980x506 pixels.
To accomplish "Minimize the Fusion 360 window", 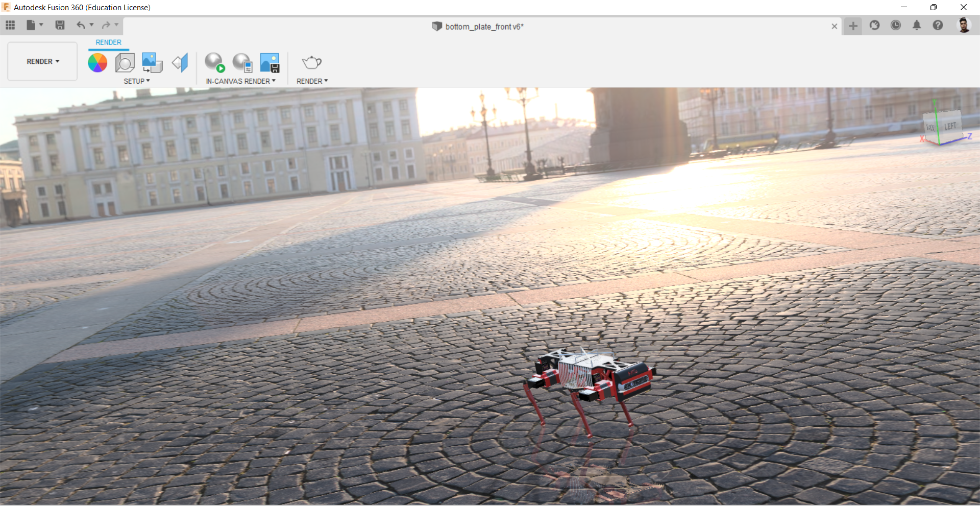I will 904,7.
